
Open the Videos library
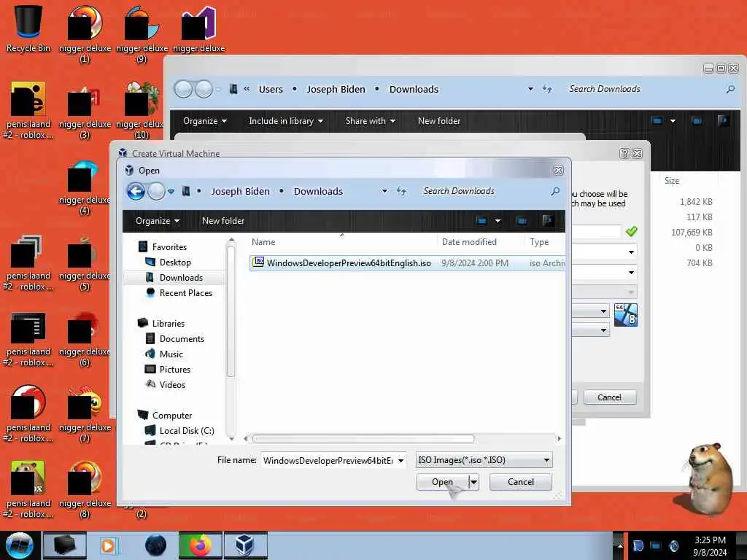pos(172,384)
